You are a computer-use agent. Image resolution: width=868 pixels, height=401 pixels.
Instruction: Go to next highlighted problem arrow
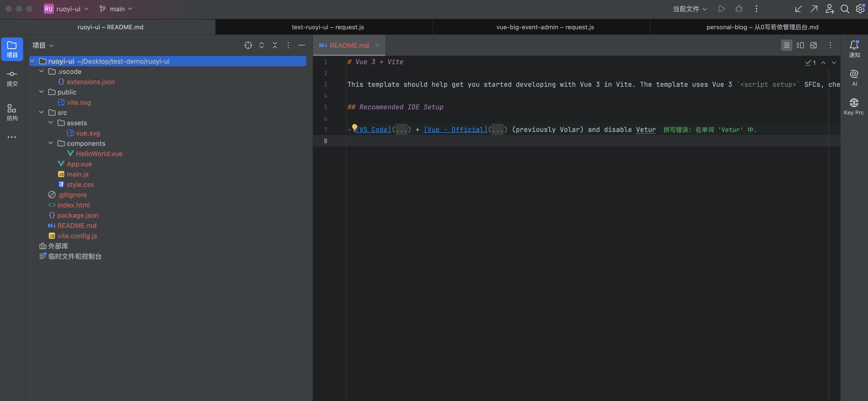click(834, 63)
